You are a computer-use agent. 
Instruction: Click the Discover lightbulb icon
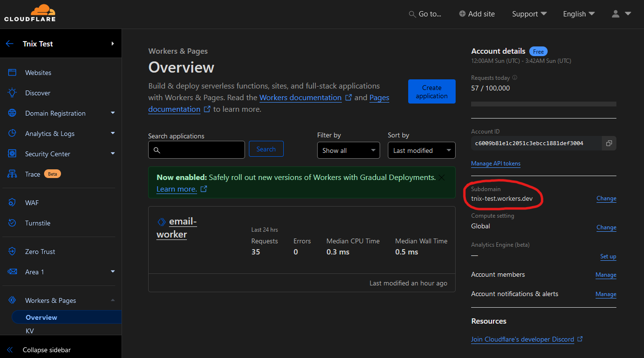click(13, 93)
